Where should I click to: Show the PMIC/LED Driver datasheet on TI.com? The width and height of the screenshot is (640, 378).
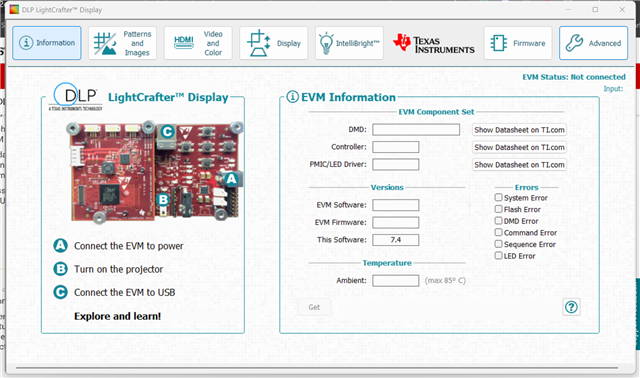click(x=519, y=165)
